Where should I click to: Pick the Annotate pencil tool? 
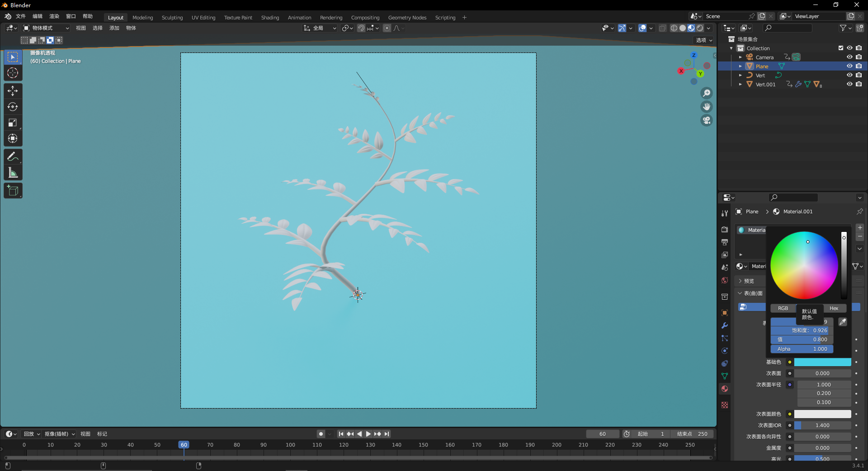(13, 156)
